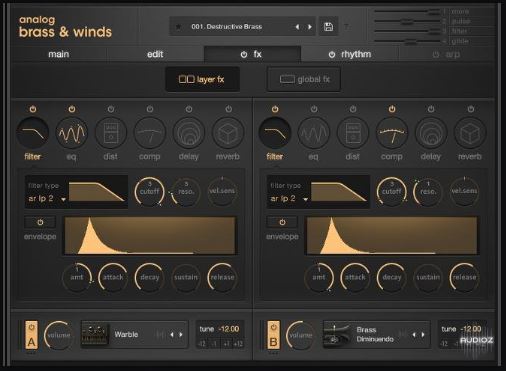
Task: Open the filter type dropdown in layer B
Action: 289,199
